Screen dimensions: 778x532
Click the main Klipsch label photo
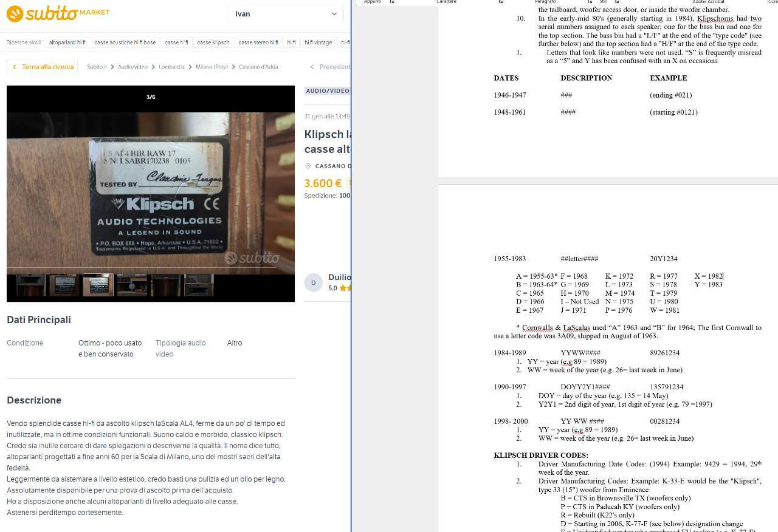[151, 189]
